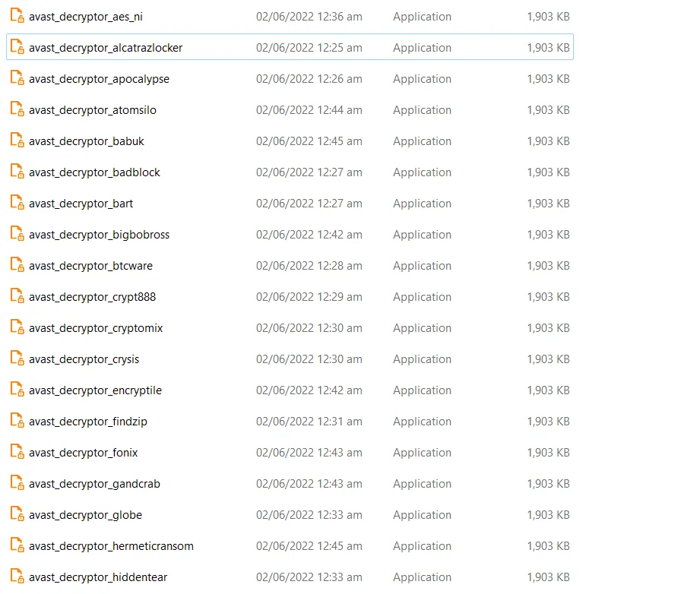Viewport: 700px width, 594px height.
Task: Select file name avast_decryptor_aes_ni
Action: point(86,17)
